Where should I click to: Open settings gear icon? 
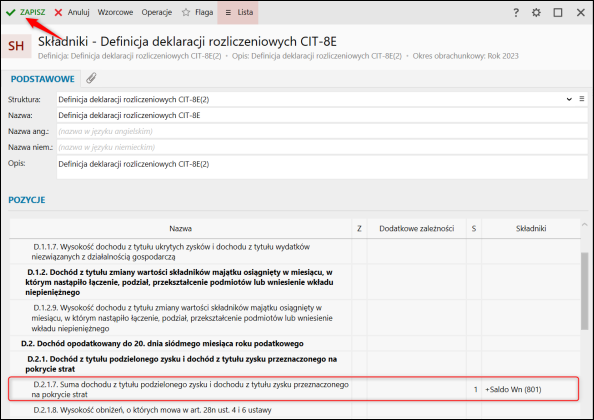coord(536,12)
